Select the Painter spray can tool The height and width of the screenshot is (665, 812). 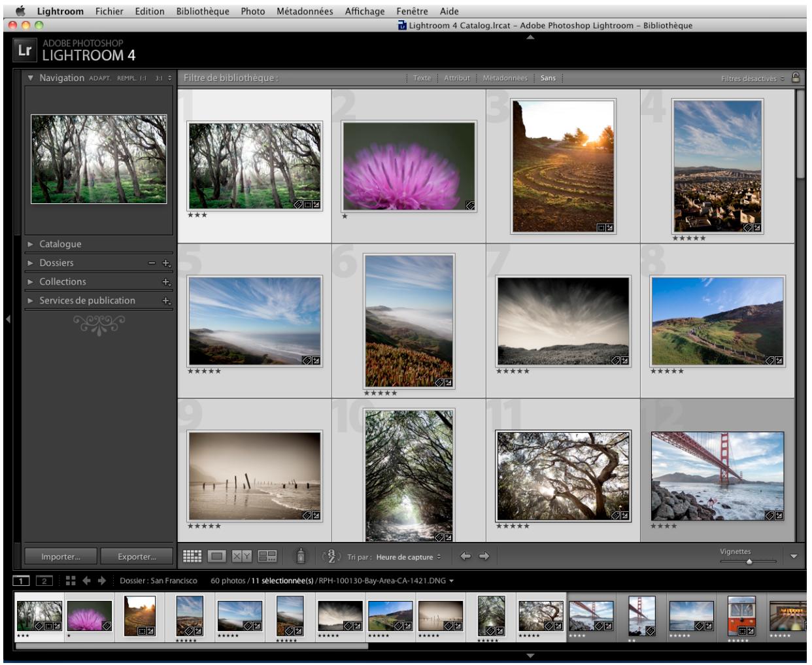pyautogui.click(x=301, y=556)
